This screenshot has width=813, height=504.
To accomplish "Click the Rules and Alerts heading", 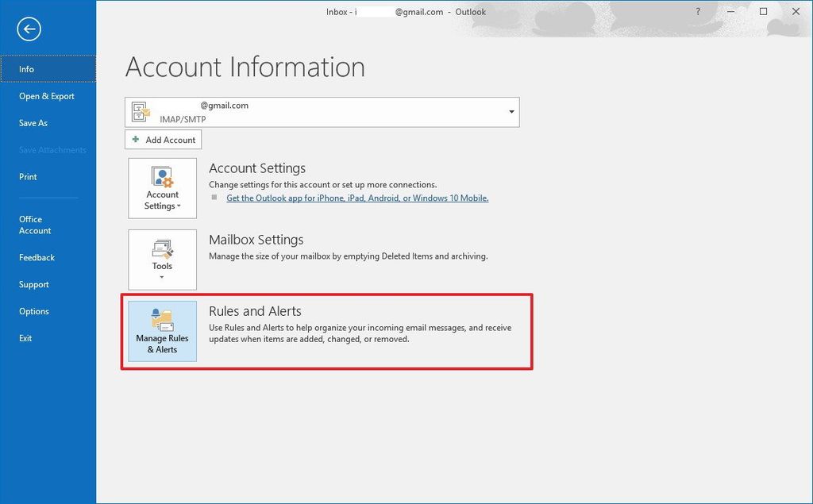I will [255, 311].
